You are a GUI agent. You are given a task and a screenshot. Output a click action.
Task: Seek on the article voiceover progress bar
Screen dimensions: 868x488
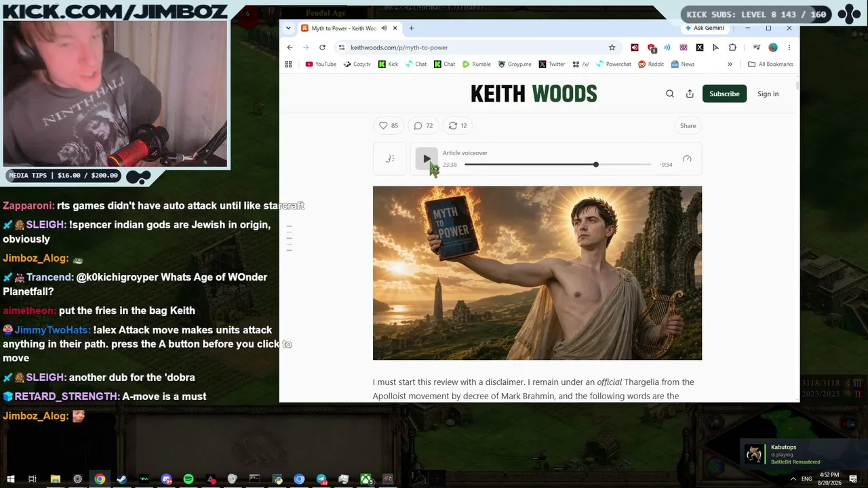(x=557, y=165)
